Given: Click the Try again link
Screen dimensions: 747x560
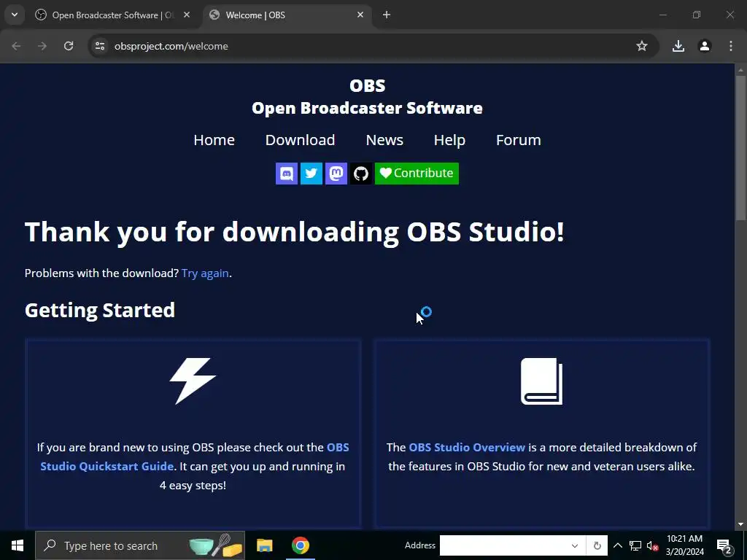Looking at the screenshot, I should [x=205, y=273].
